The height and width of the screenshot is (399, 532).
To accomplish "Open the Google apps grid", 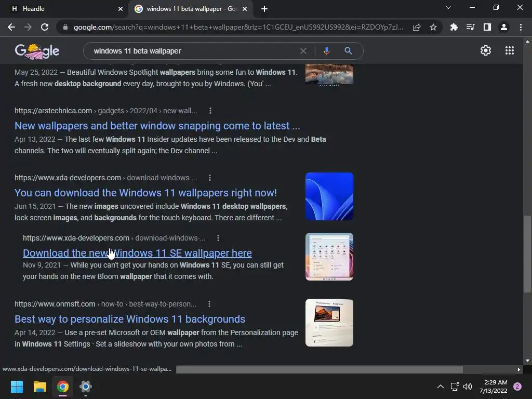I will 510,50.
